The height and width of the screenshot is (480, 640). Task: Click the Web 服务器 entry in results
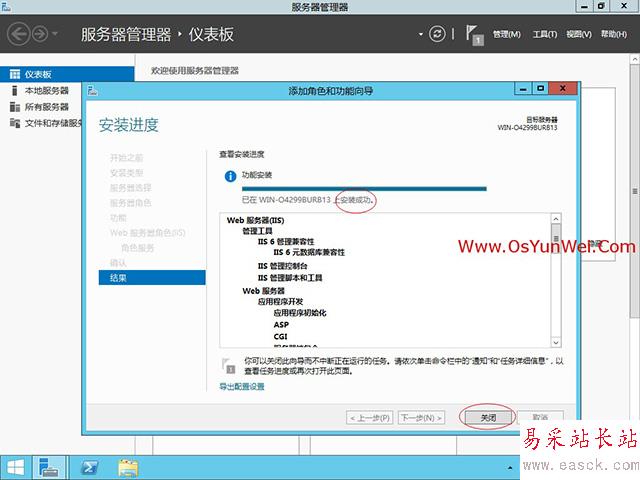click(x=263, y=291)
